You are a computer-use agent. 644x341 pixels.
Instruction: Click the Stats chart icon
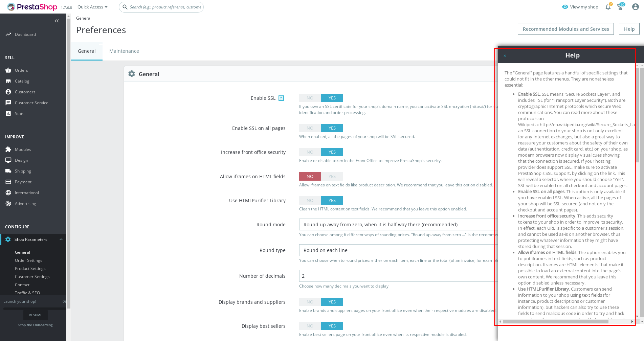(x=8, y=114)
